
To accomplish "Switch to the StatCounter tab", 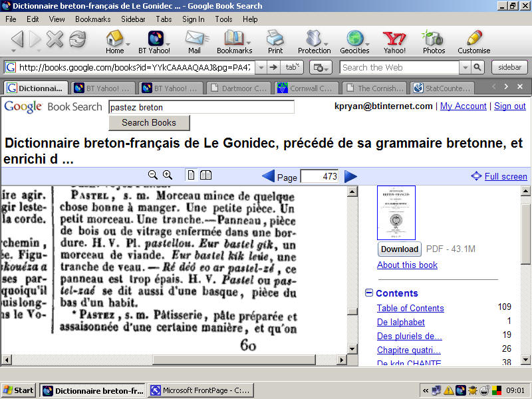I will 443,86.
